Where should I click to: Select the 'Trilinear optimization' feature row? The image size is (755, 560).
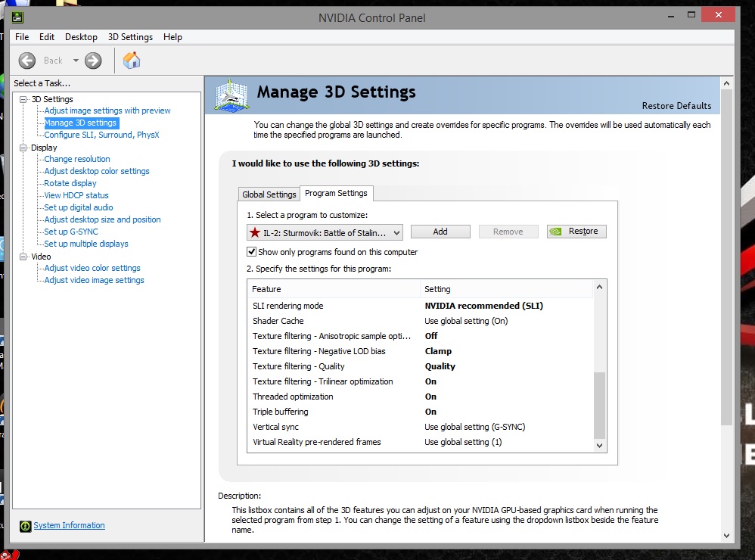click(421, 381)
